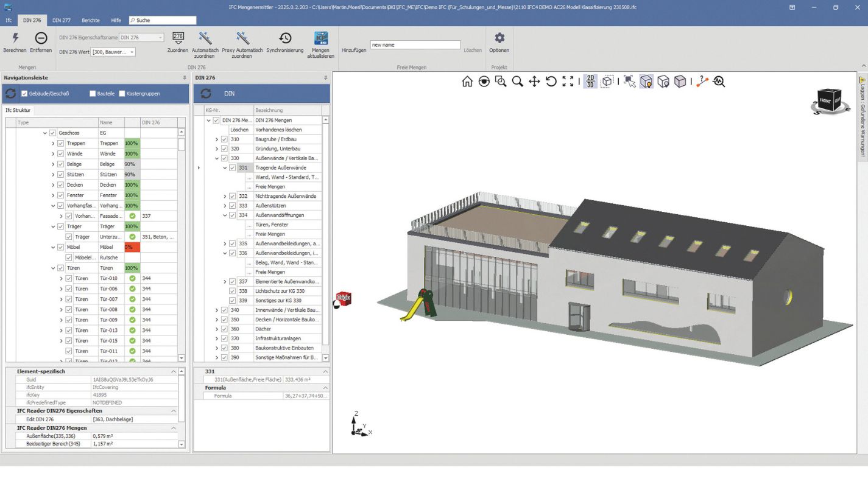Image resolution: width=868 pixels, height=487 pixels.
Task: Switch to solid shaded cube display
Action: coord(680,82)
